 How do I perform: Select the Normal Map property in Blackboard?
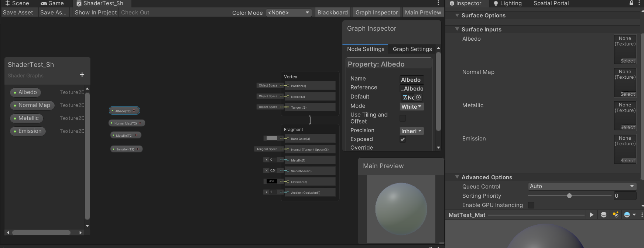32,105
